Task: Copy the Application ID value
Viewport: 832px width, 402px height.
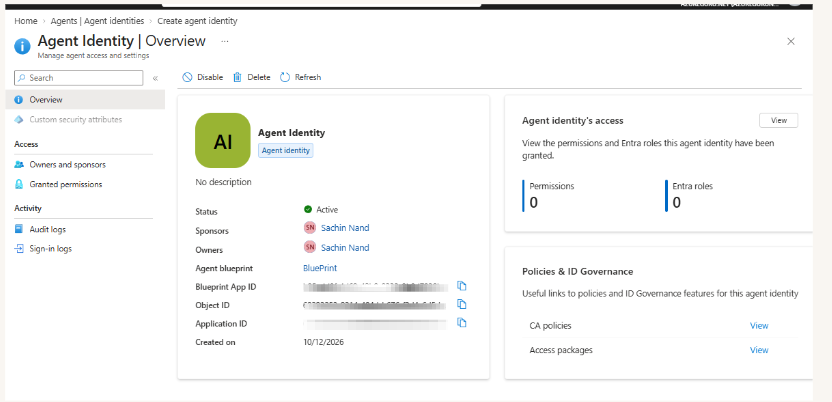Action: tap(462, 322)
